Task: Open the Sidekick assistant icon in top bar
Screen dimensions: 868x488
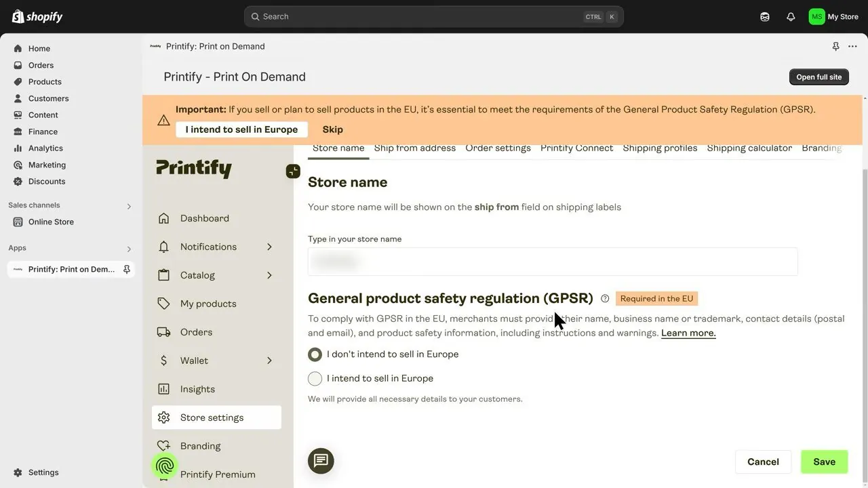Action: coord(765,17)
